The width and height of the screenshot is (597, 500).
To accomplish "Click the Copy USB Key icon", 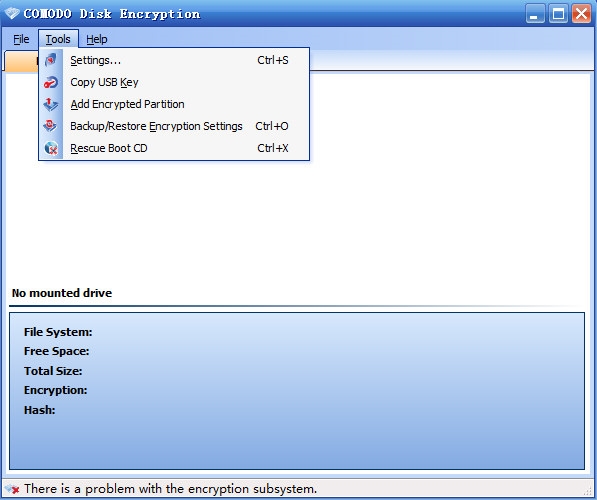I will coord(51,82).
